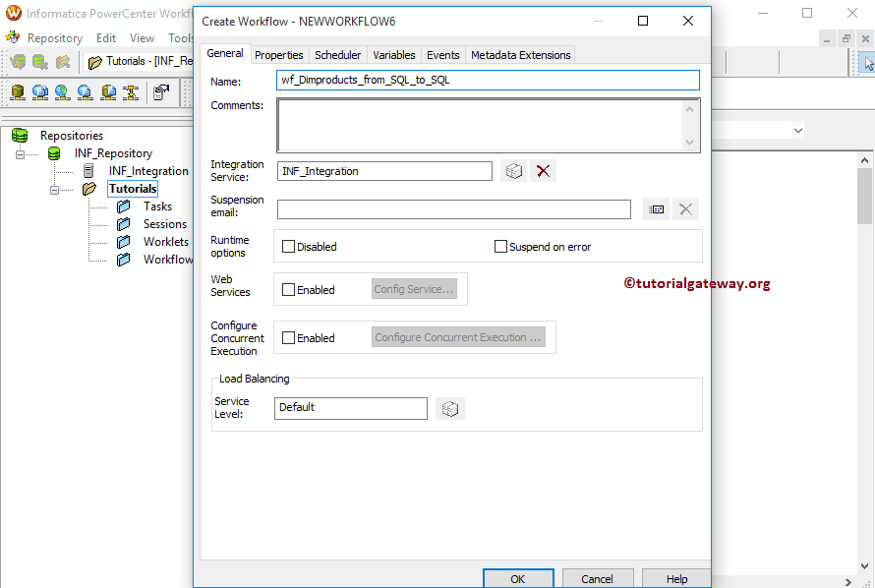Viewport: 875px width, 588px height.
Task: Click the grayed green-lines icon in top toolbar
Action: click(40, 61)
